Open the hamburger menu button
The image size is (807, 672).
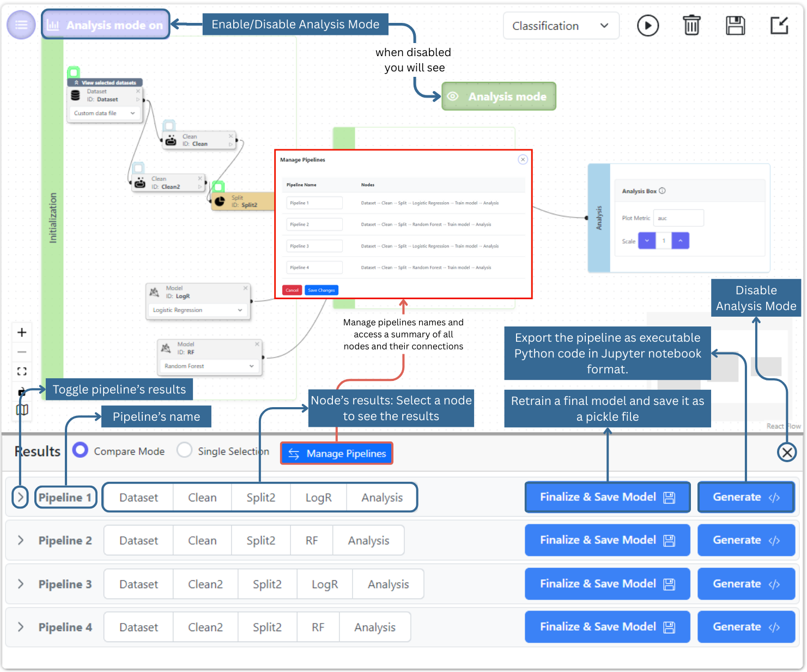tap(21, 25)
